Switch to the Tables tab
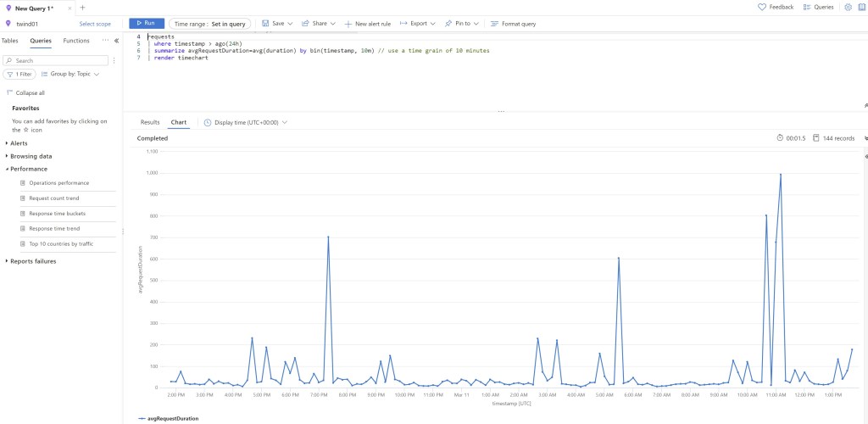Screen dimensions: 868x424 coord(10,41)
